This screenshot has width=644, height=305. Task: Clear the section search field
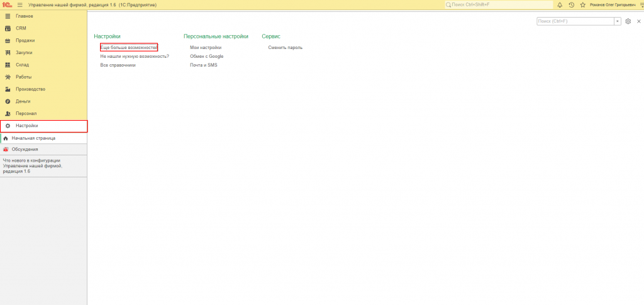pyautogui.click(x=618, y=21)
